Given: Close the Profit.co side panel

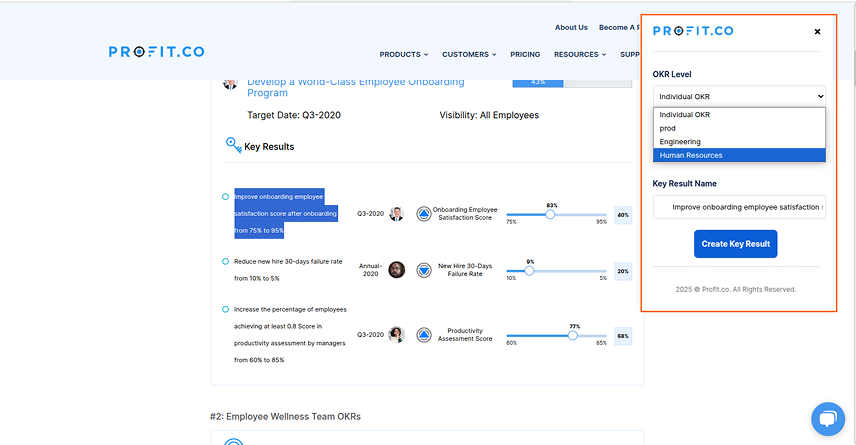Looking at the screenshot, I should click(x=817, y=32).
